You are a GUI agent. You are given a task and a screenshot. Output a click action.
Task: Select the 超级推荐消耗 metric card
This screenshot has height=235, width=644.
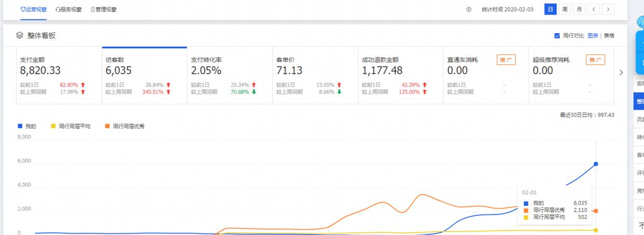click(571, 76)
